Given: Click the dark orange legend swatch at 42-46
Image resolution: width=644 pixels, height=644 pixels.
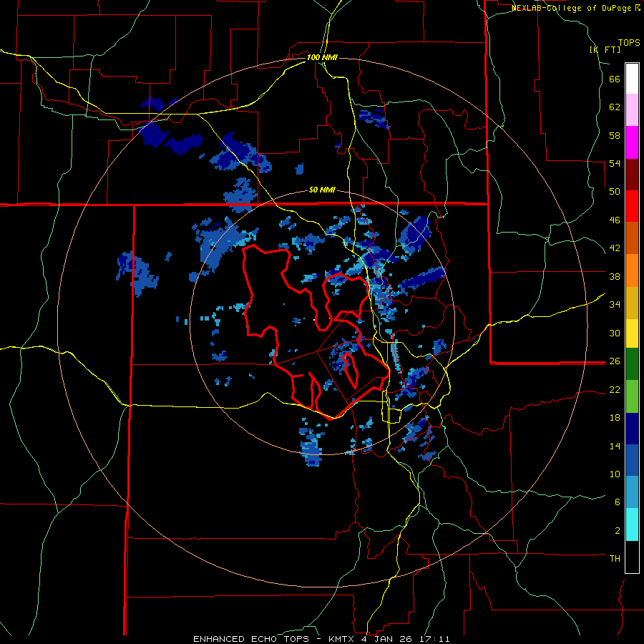Looking at the screenshot, I should (x=632, y=238).
